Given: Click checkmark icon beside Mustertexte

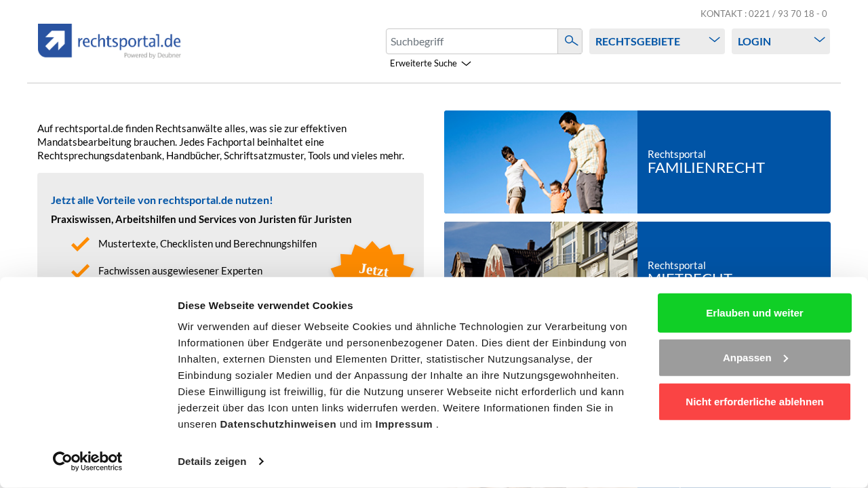Looking at the screenshot, I should [80, 243].
